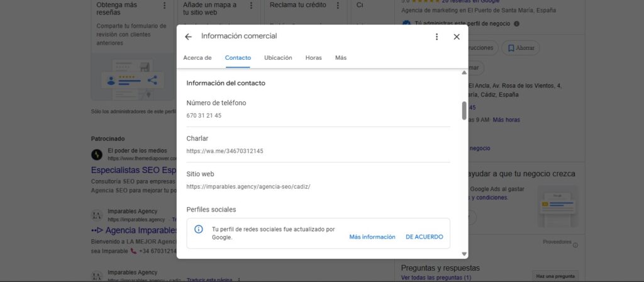Open three-dot menu on Obtenga más reseñas card

[165, 5]
